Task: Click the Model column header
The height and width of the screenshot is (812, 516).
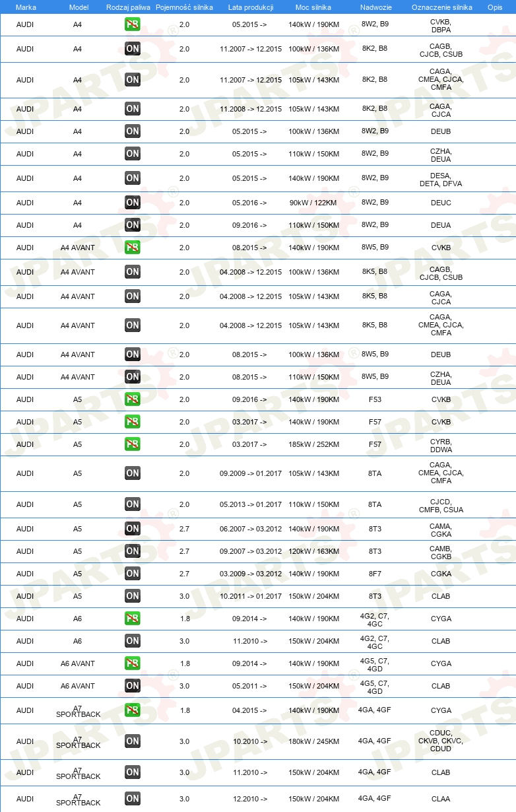Action: click(79, 7)
